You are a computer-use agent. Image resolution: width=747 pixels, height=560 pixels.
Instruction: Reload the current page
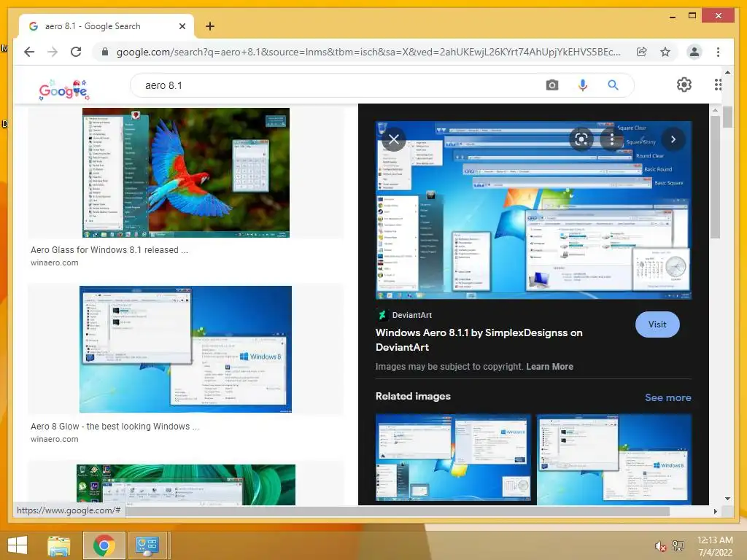[76, 52]
